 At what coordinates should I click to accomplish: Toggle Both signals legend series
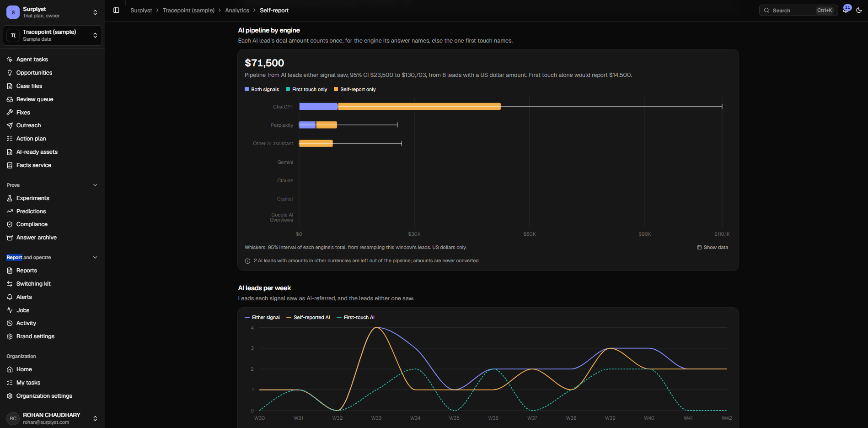262,90
